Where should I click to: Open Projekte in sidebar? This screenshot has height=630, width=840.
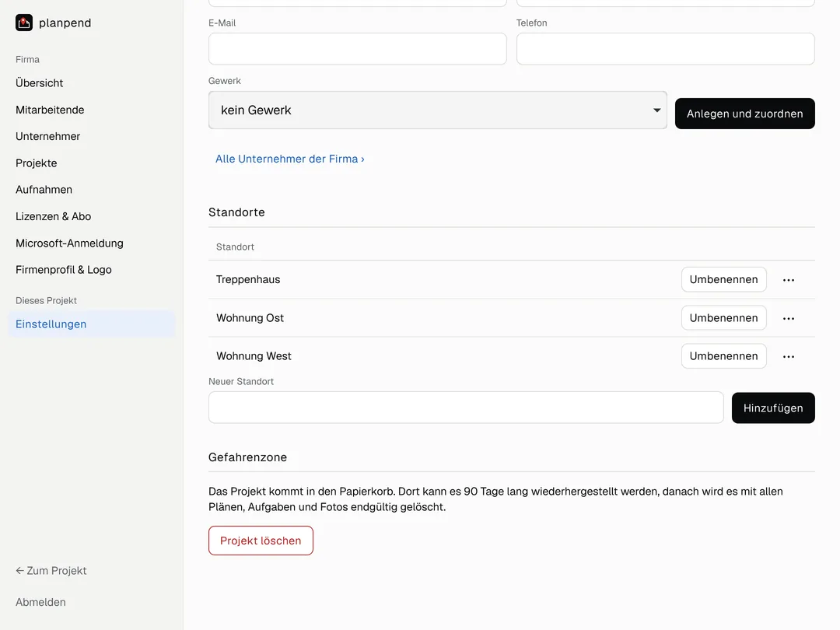tap(36, 163)
